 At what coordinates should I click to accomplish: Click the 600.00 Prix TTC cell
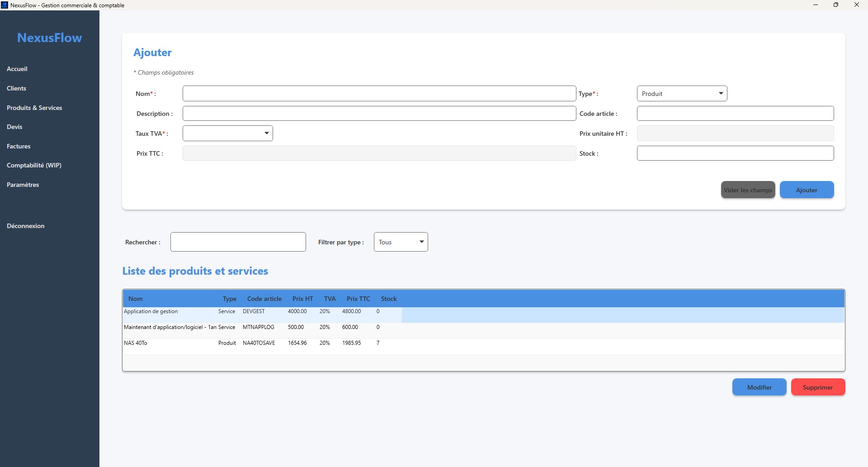point(350,327)
